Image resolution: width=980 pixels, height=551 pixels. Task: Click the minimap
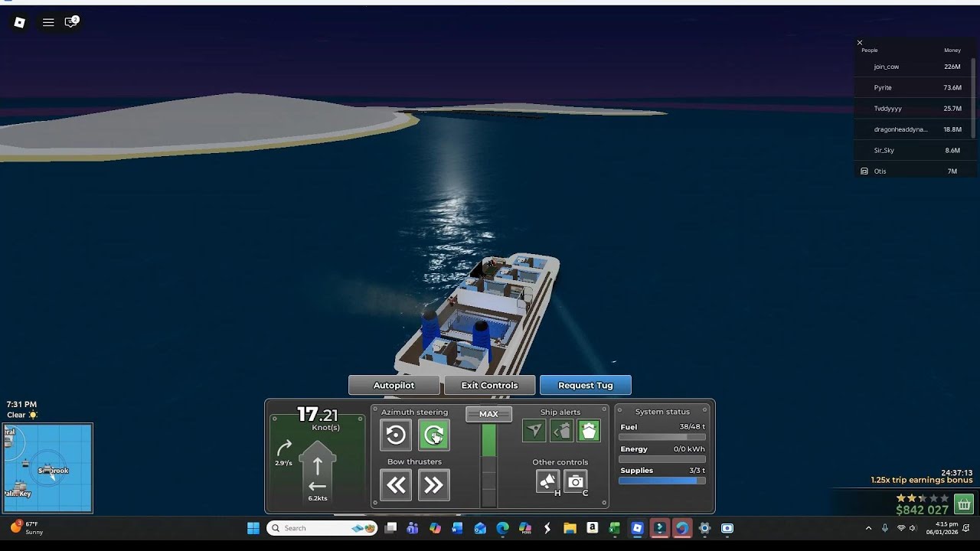(47, 468)
